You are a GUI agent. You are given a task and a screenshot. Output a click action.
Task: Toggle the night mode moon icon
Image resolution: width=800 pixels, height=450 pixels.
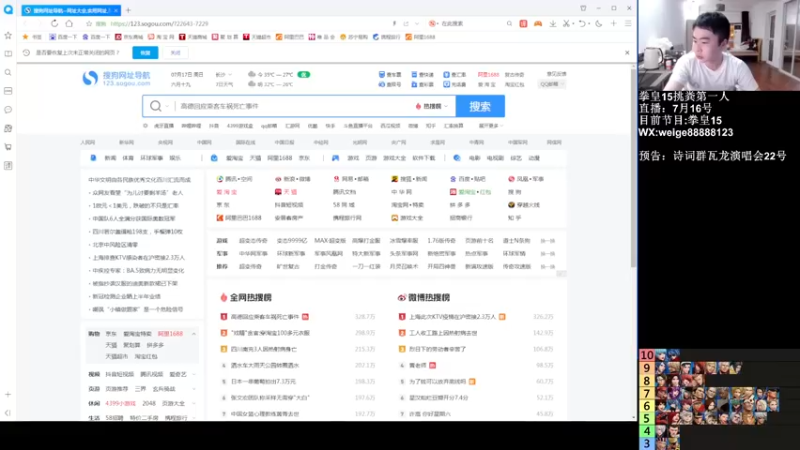(x=598, y=23)
